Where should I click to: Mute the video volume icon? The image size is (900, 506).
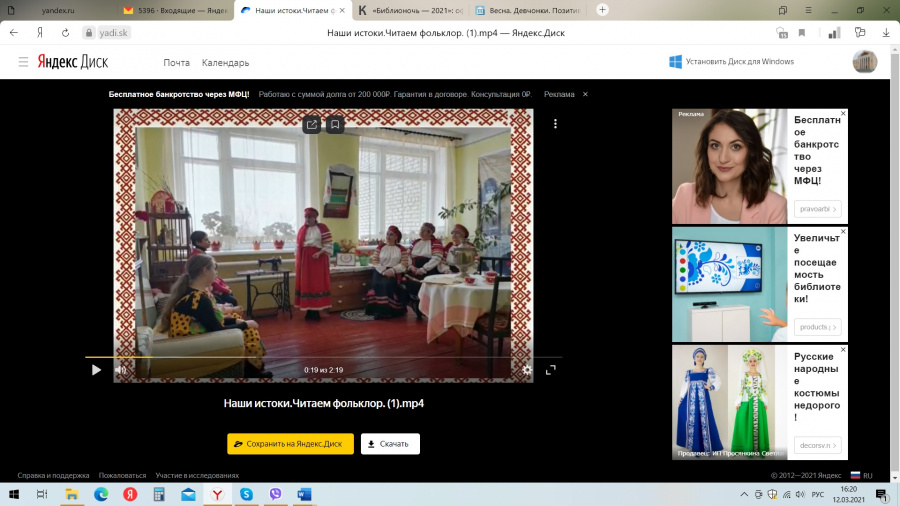point(121,370)
